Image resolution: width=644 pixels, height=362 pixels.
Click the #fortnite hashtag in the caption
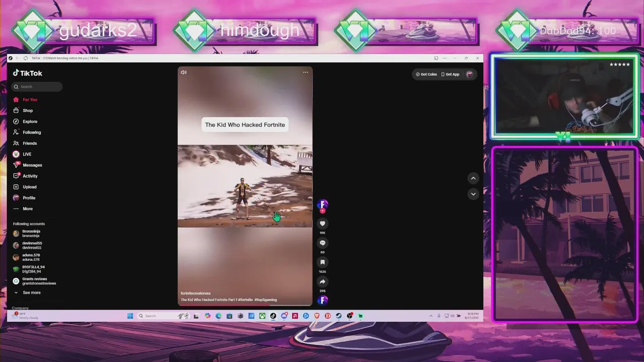pyautogui.click(x=245, y=300)
